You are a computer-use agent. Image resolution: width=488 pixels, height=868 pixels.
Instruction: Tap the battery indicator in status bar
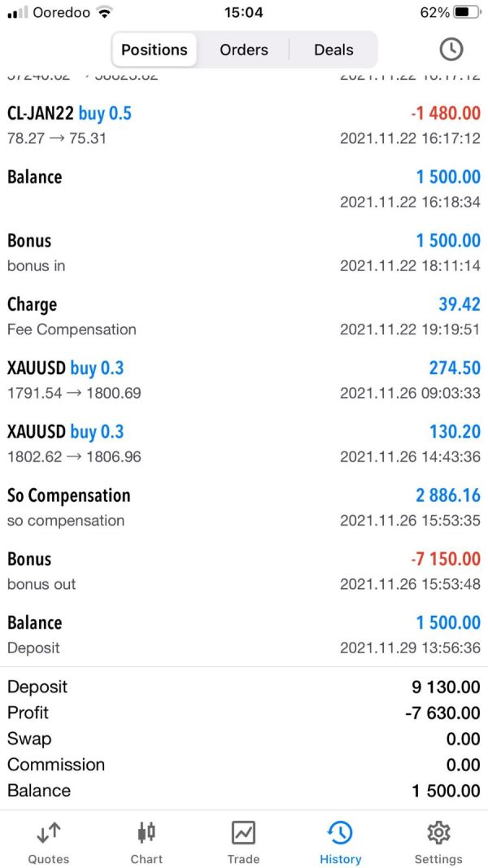466,12
